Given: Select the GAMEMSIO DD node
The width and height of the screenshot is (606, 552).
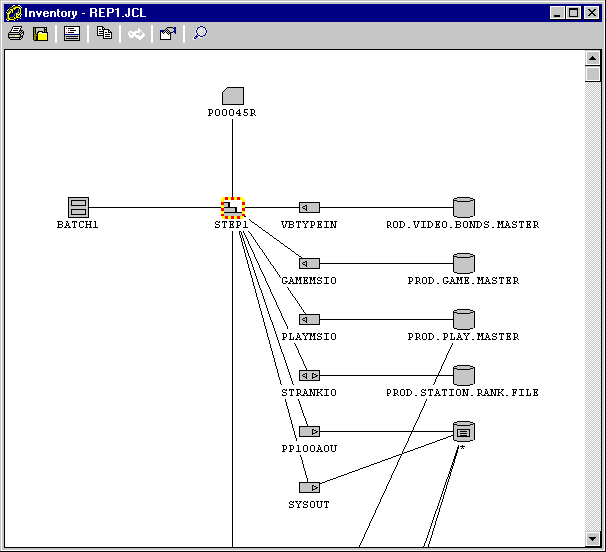Looking at the screenshot, I should click(309, 263).
